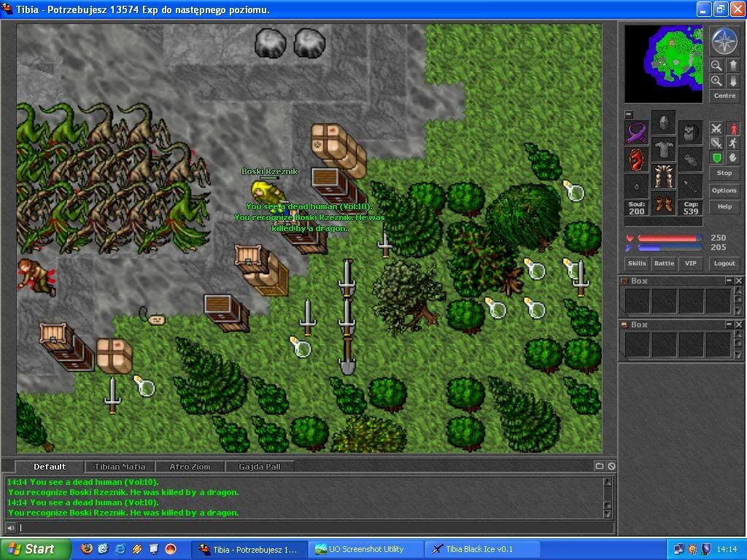
Task: Select the right-hand weapon slot
Action: [690, 160]
